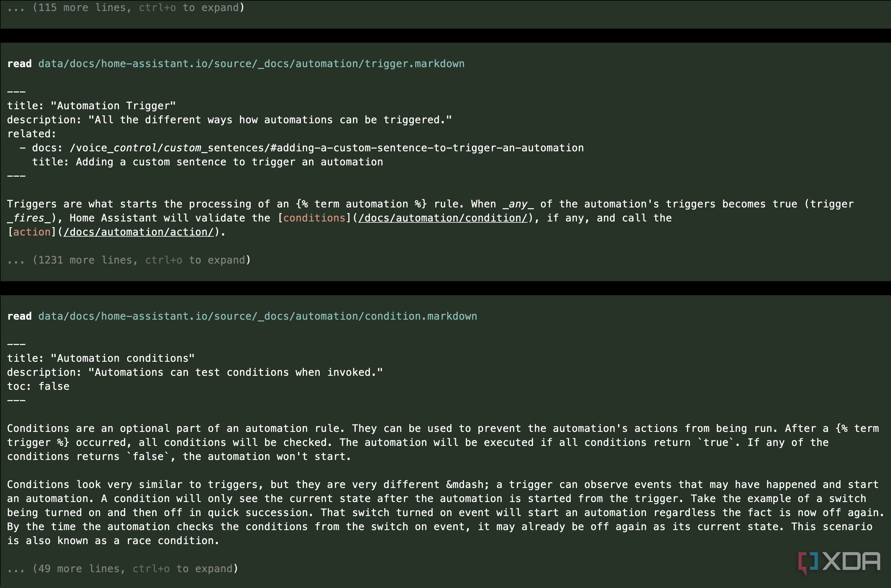Click the "Automation conditions" title line
Viewport: 891px width, 588px height.
[101, 358]
